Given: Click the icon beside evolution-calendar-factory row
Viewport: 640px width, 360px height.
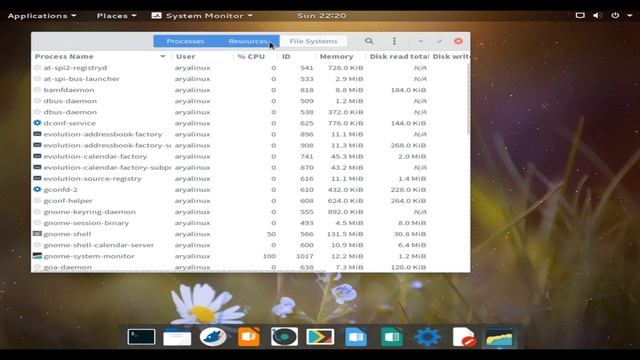Looking at the screenshot, I should click(37, 156).
